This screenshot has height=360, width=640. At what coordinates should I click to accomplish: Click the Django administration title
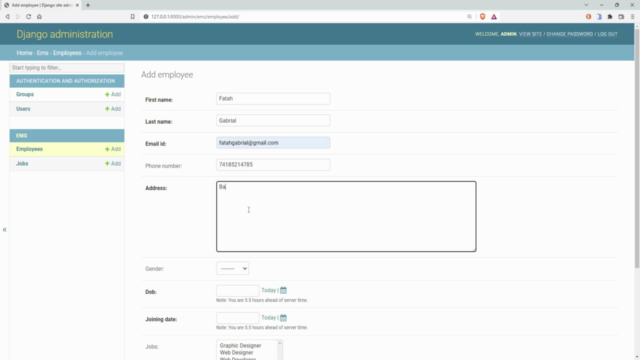click(64, 34)
